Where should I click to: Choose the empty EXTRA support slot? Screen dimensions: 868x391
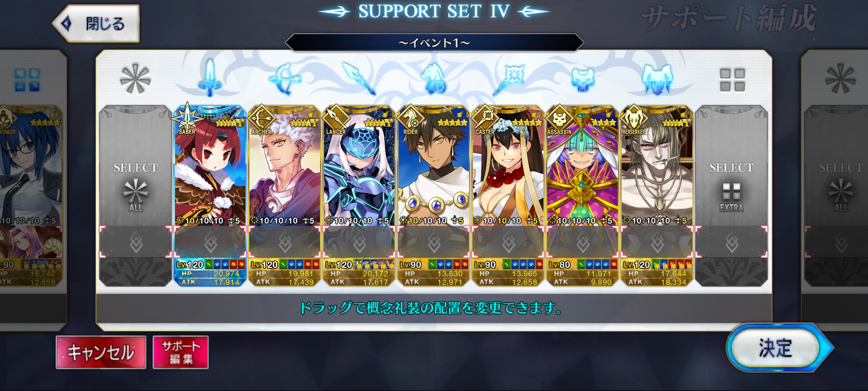tap(731, 195)
